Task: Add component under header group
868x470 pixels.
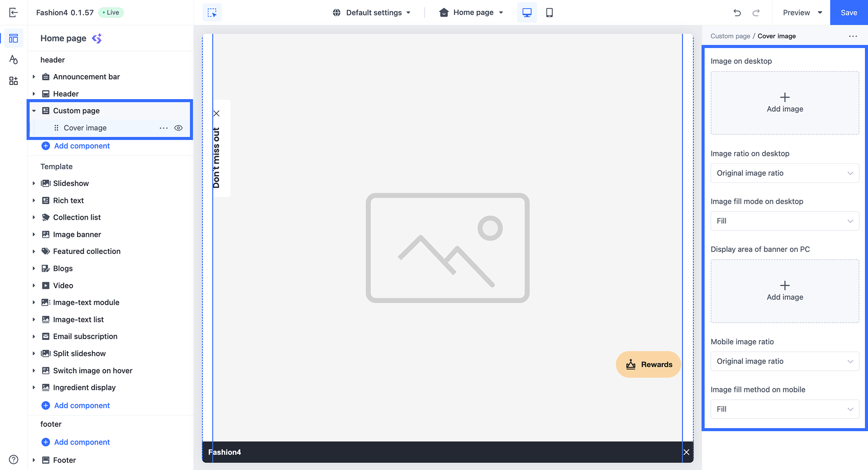Action: click(76, 146)
